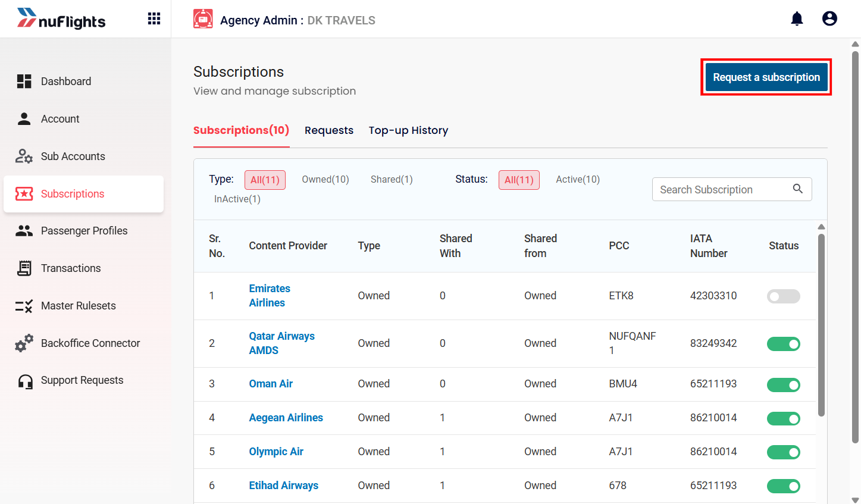This screenshot has width=861, height=504.
Task: Open the Oman Air link
Action: [271, 384]
